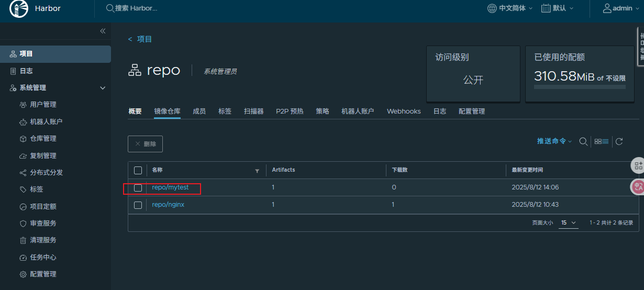Click the Harbor lighthouse logo

pyautogui.click(x=19, y=9)
